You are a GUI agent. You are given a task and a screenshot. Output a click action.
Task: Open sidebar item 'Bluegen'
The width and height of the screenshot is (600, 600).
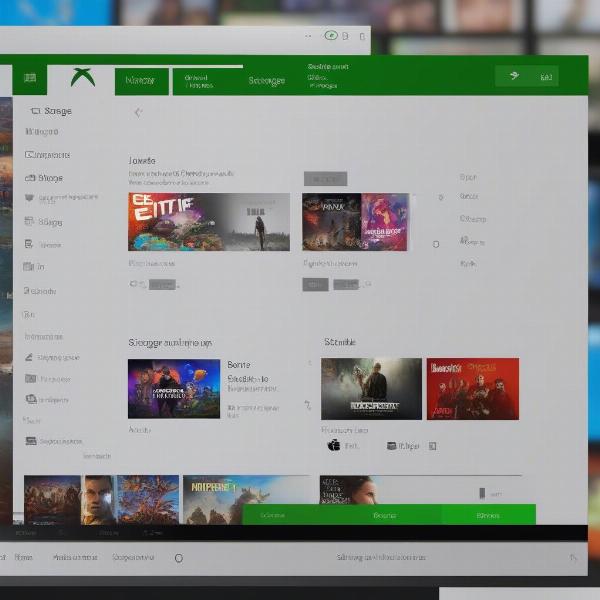[x=42, y=132]
